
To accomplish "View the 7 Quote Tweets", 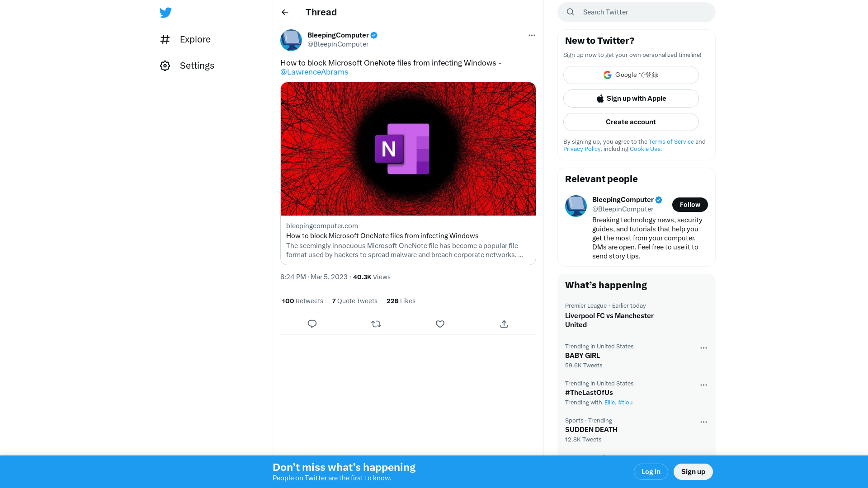I will 355,301.
